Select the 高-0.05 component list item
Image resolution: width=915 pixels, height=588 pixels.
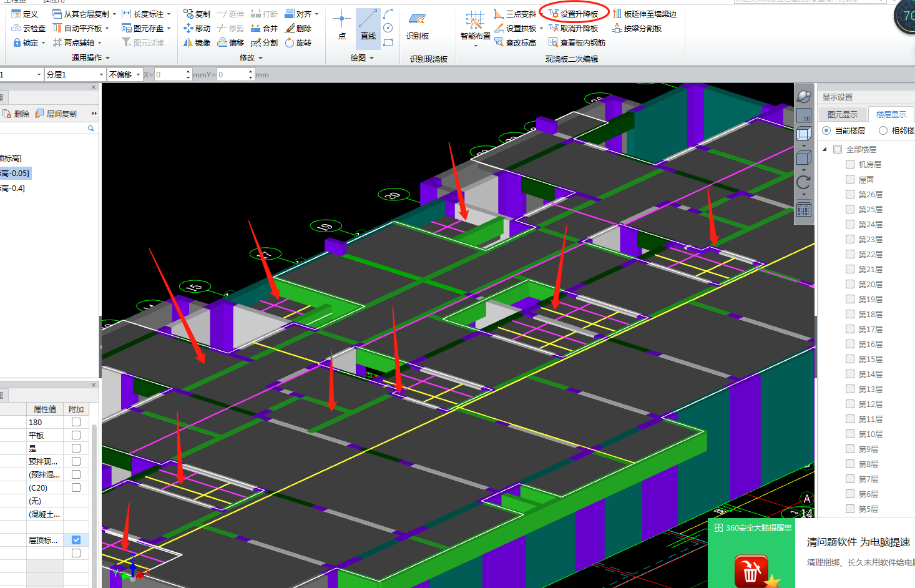coord(15,173)
